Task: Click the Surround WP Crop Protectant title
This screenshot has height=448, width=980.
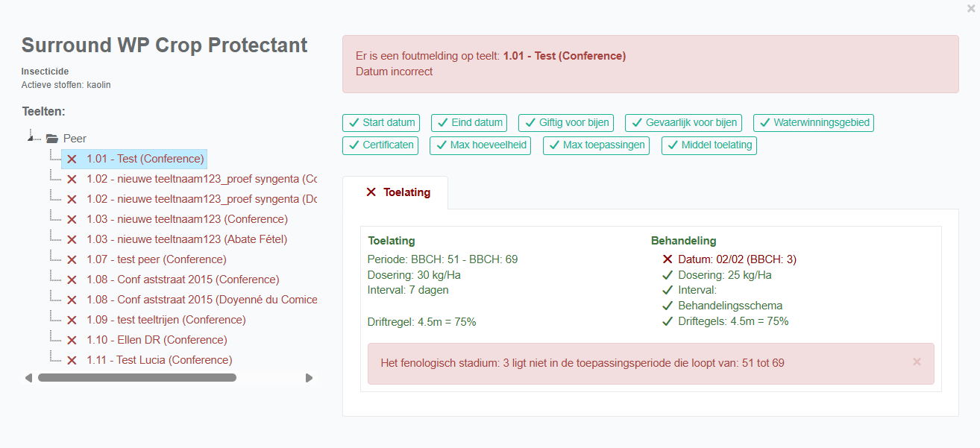Action: (x=165, y=45)
